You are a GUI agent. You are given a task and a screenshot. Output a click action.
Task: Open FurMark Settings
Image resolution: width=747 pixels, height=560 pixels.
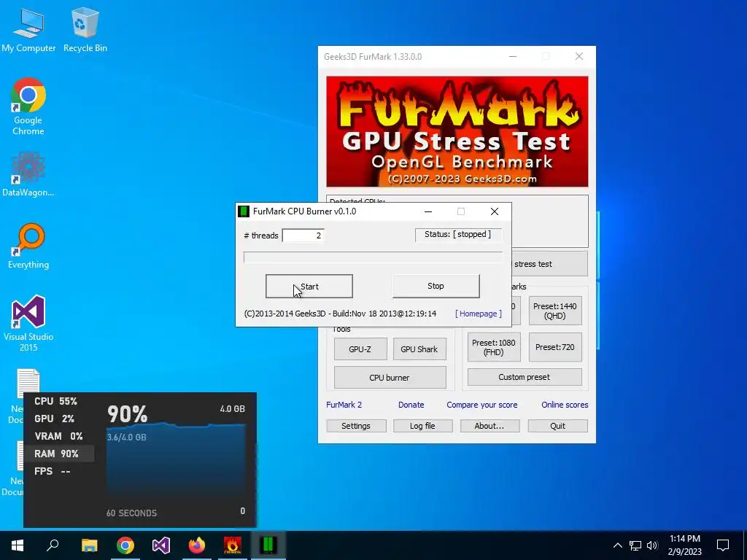356,426
